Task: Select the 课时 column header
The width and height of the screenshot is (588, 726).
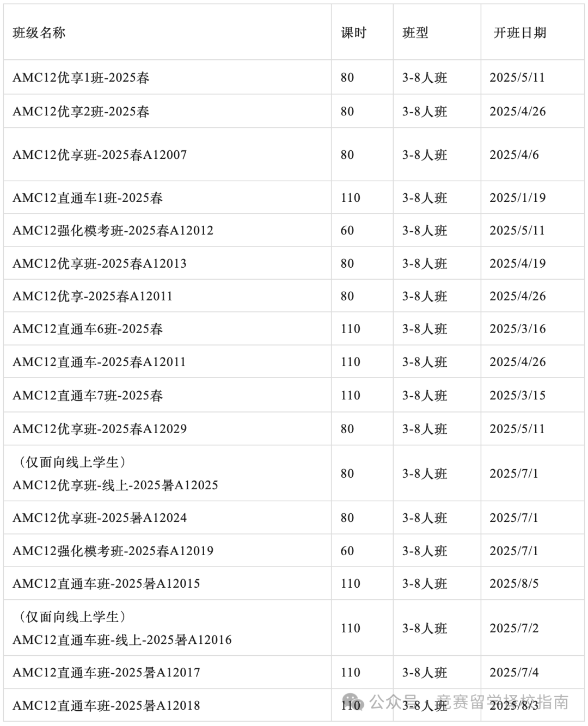Action: click(x=354, y=33)
